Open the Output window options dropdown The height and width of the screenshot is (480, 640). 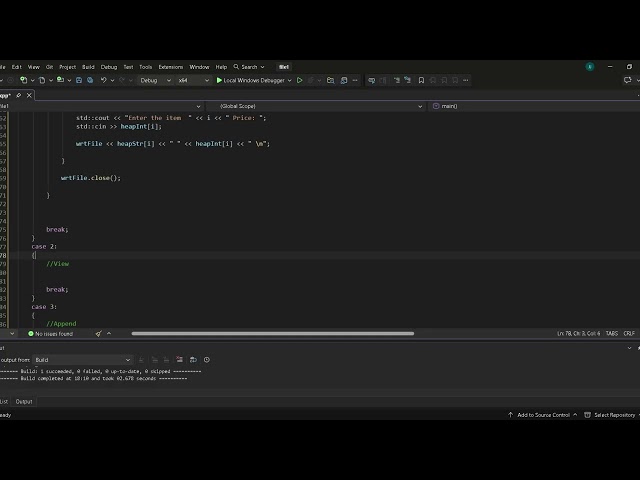click(x=629, y=348)
